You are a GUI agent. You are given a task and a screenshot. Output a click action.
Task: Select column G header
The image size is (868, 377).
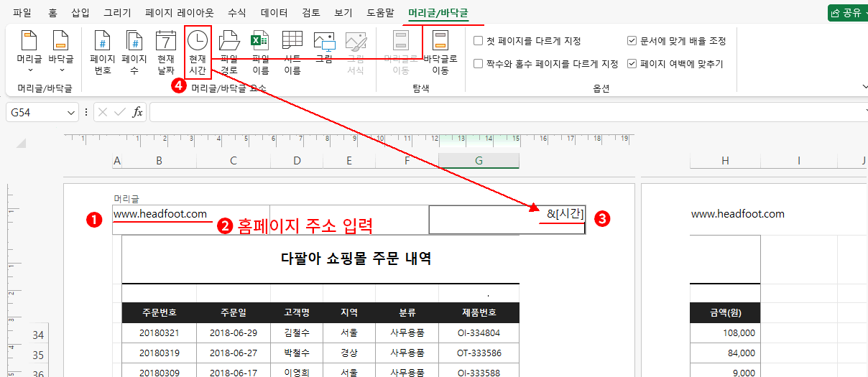point(479,162)
